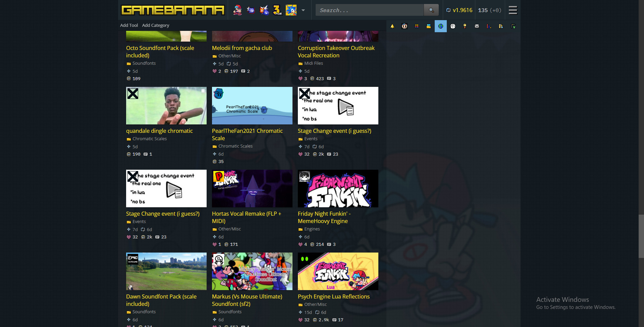Select the Friday Night Funkin' game icon

point(238,10)
